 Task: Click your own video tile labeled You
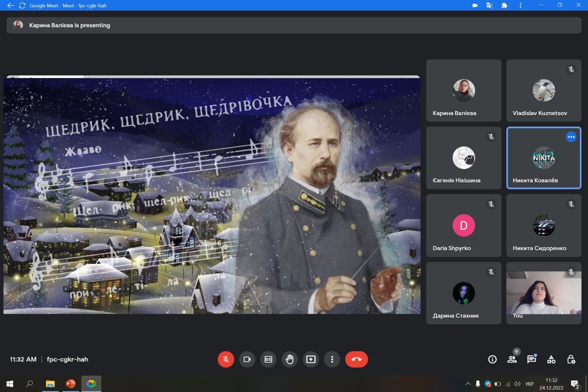click(x=544, y=293)
